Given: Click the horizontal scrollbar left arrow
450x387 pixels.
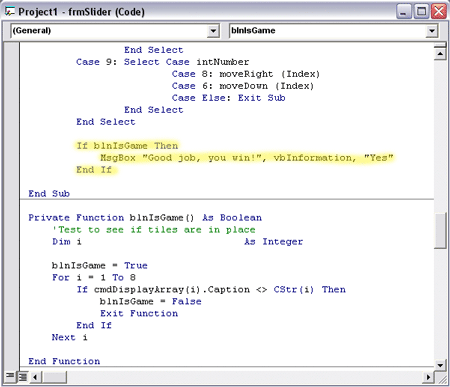Looking at the screenshot, I should click(x=36, y=377).
